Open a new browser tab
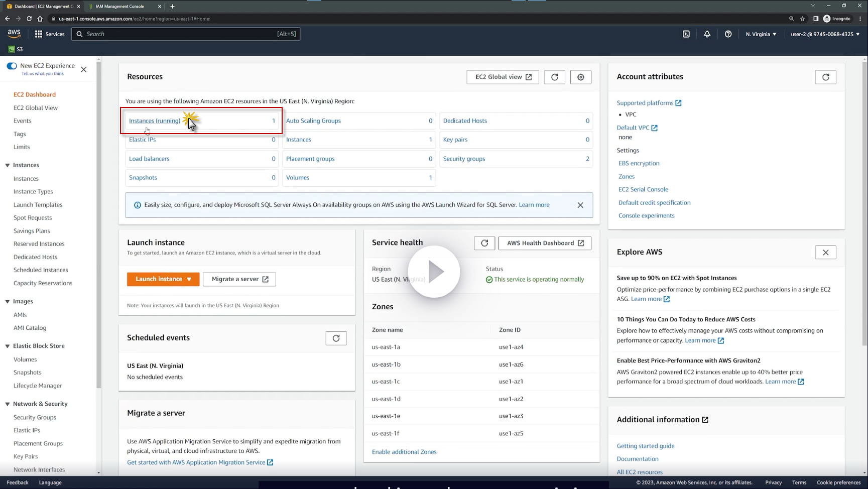The height and width of the screenshot is (489, 868). tap(172, 7)
